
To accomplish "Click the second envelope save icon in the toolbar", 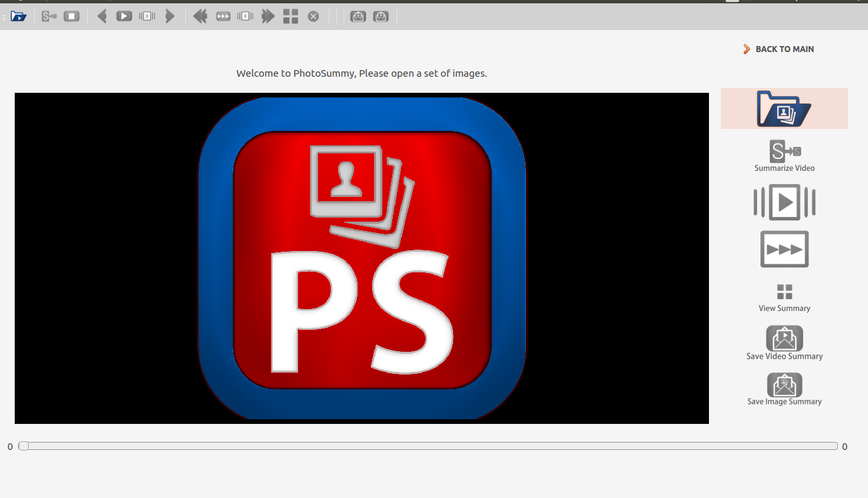I will coord(381,16).
